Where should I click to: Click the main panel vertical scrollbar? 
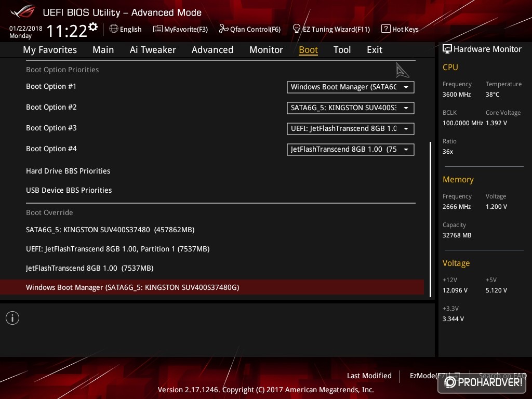point(431,219)
